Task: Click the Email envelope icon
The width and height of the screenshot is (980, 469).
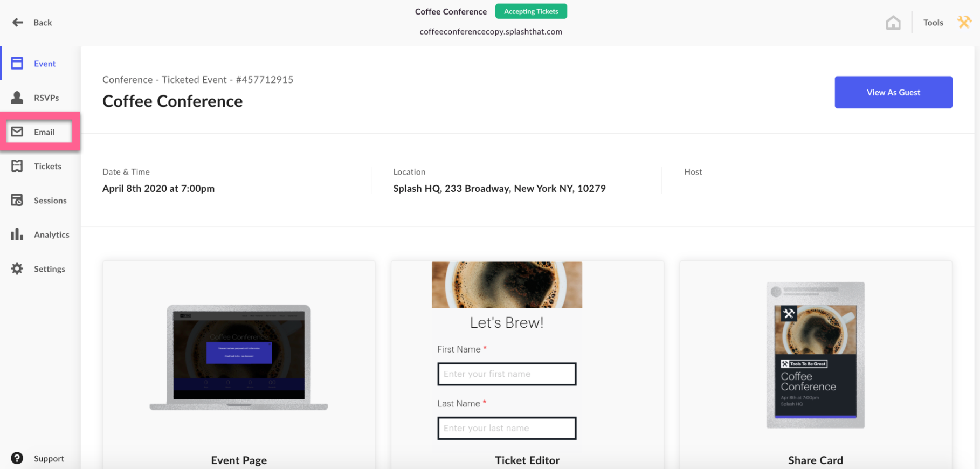Action: [17, 132]
